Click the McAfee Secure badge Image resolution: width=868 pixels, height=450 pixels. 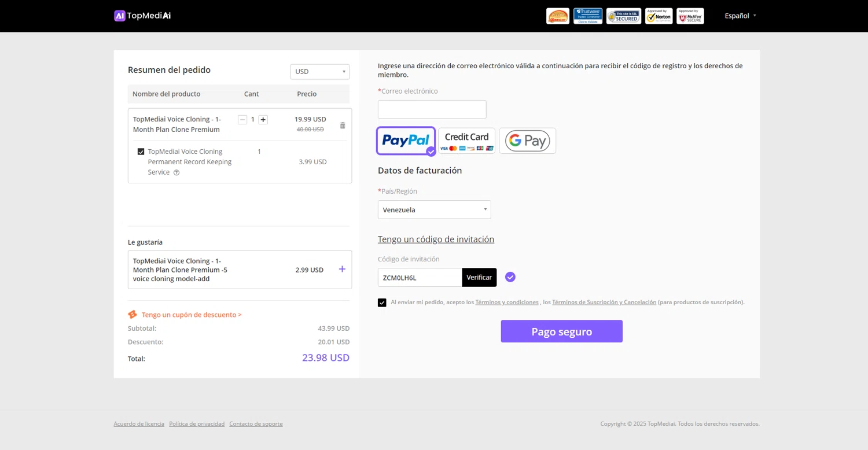point(690,16)
